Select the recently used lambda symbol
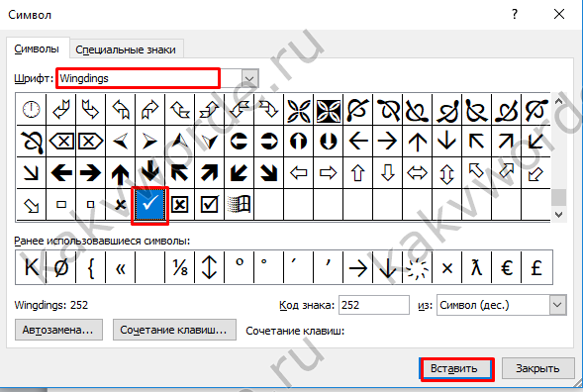Screen dimensions: 583x392 [477, 268]
